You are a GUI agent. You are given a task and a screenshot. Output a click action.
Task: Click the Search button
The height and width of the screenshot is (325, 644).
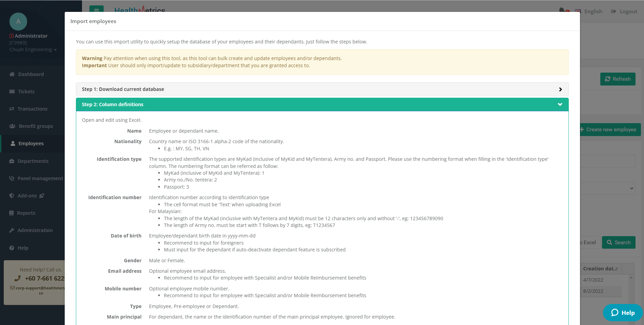click(x=619, y=243)
